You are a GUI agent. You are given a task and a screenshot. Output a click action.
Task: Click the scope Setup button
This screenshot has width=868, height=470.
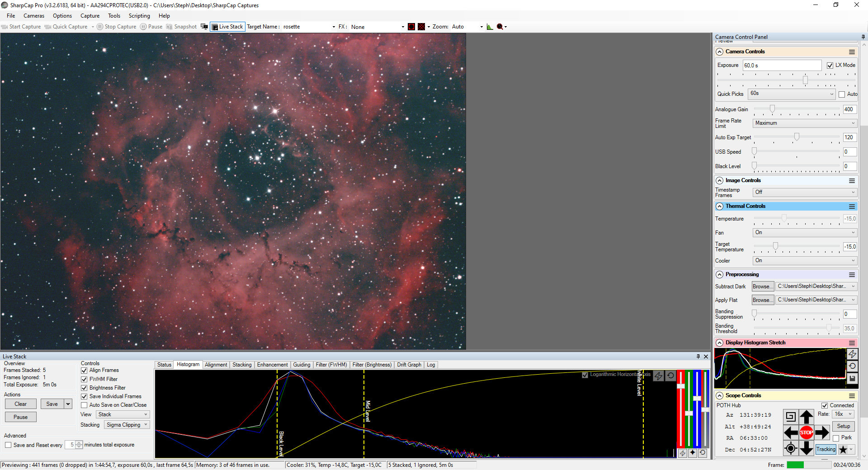pyautogui.click(x=843, y=426)
